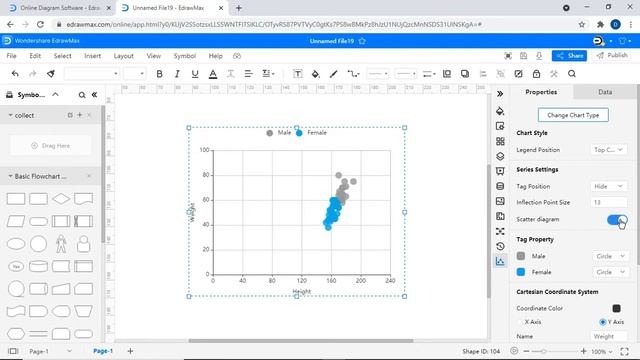The height and width of the screenshot is (360, 640).
Task: Open the Insert menu
Action: click(x=93, y=56)
